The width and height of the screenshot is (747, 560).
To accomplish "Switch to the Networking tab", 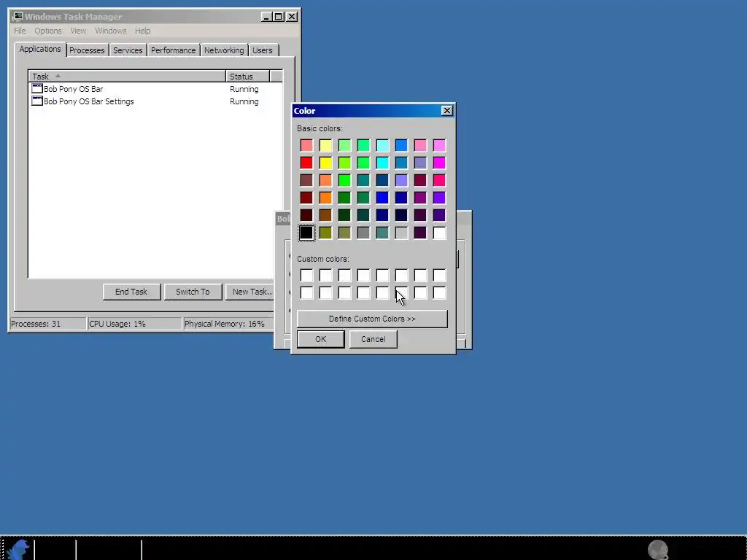I will pyautogui.click(x=224, y=50).
